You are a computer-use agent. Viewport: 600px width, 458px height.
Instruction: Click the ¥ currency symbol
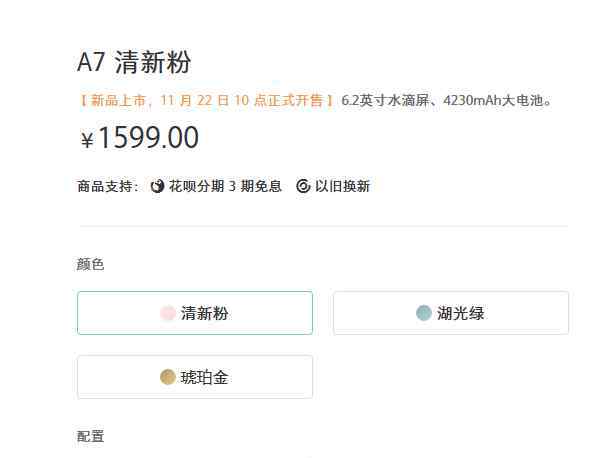coord(87,139)
